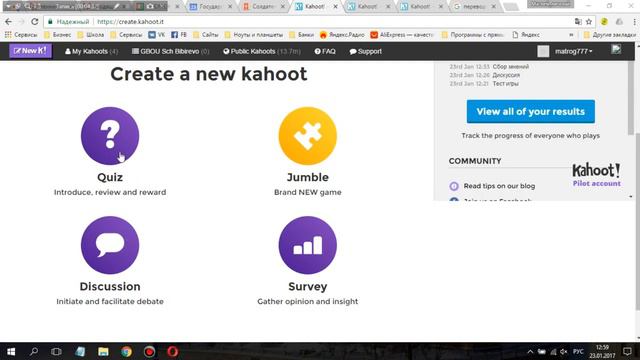The image size is (640, 360).
Task: Open My Kahoots menu item
Action: [91, 51]
